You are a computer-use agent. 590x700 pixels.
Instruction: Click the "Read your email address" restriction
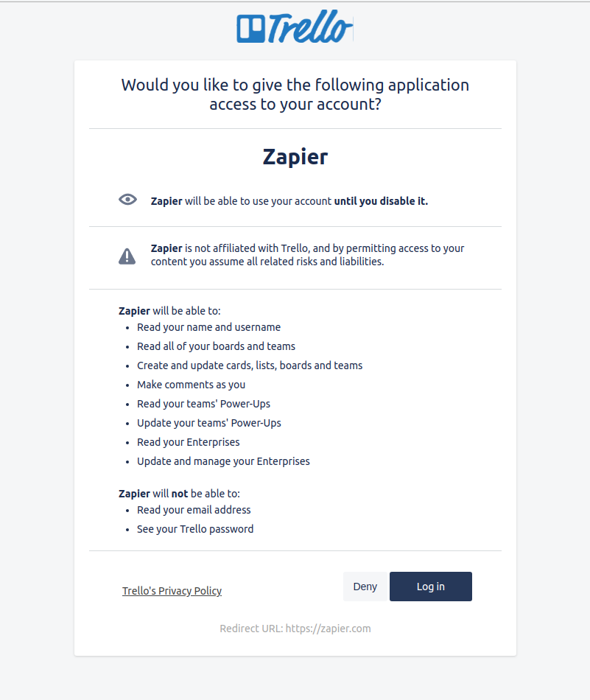click(x=194, y=510)
